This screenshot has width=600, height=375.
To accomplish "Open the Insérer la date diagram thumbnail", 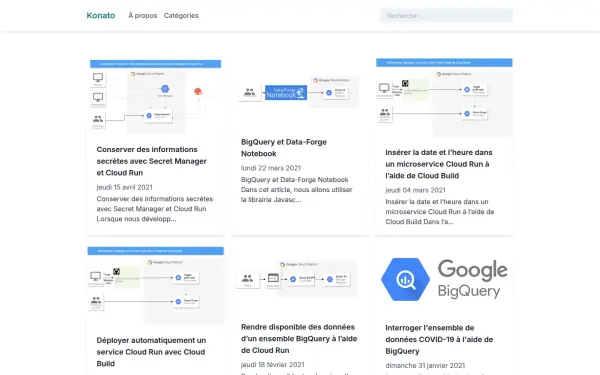I will 444,98.
